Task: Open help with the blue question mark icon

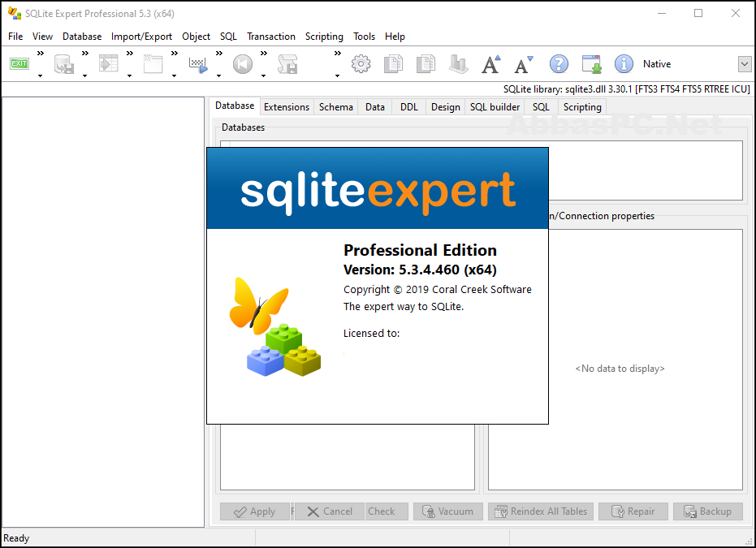Action: point(559,64)
